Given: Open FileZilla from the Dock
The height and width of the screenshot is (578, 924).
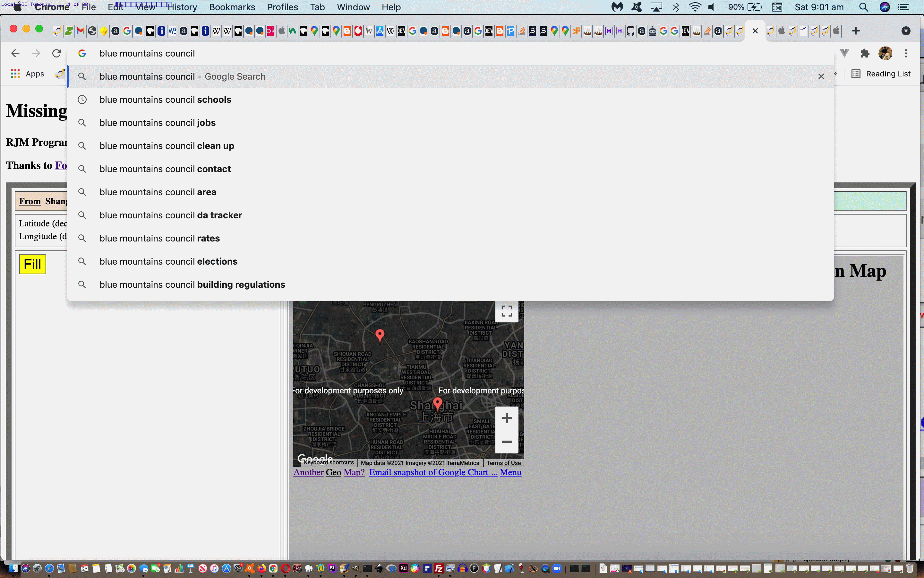Looking at the screenshot, I should pos(439,568).
